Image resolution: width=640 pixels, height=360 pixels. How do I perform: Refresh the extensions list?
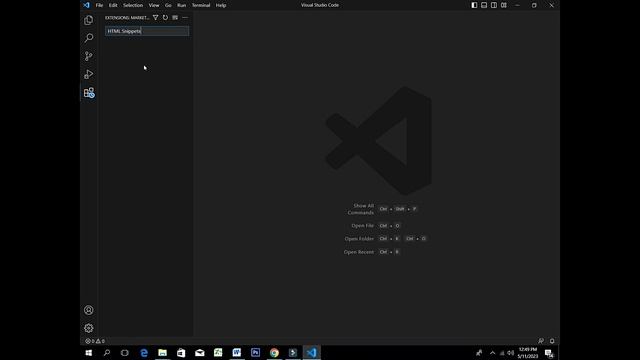(x=165, y=18)
